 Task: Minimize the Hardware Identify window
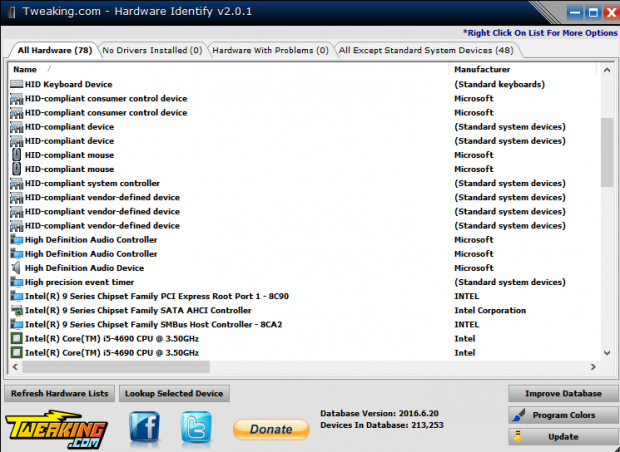pos(575,13)
